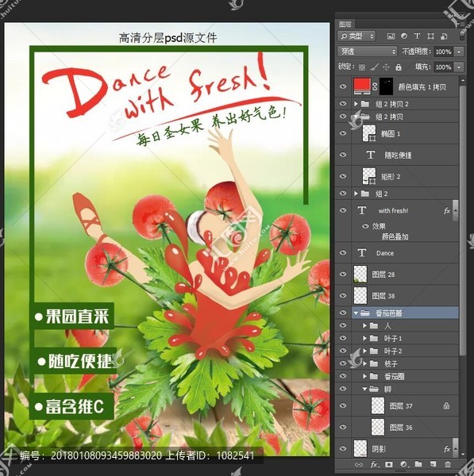Viewport: 474px width, 476px height.
Task: Click scroll down arrow of layers list
Action: coord(463,454)
